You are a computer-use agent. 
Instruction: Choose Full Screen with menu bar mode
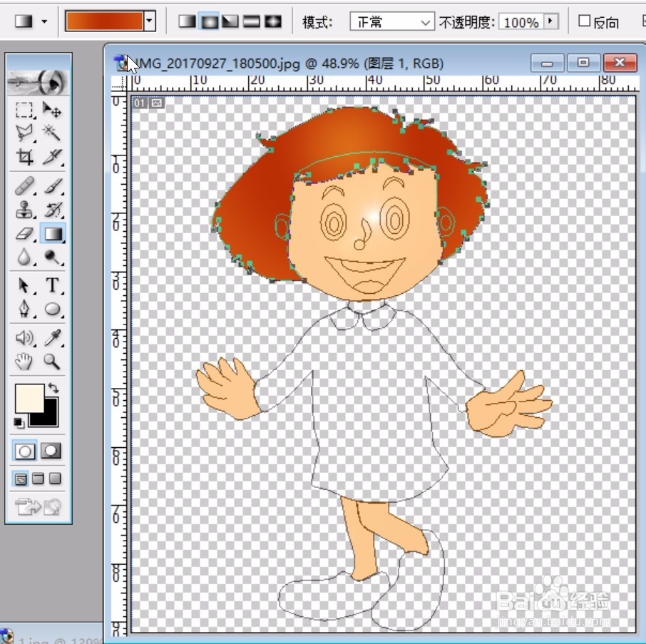[38, 479]
